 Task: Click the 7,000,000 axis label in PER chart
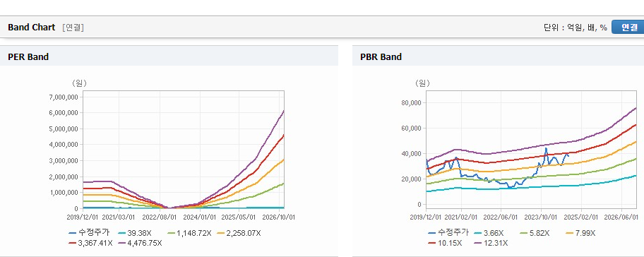[x=64, y=97]
